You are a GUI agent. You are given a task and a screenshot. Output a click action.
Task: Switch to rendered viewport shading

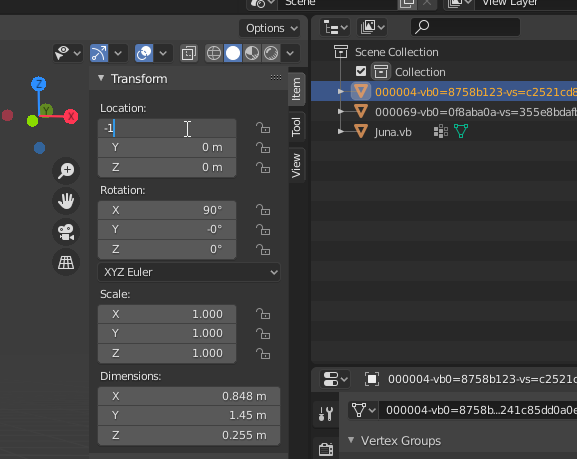point(271,53)
